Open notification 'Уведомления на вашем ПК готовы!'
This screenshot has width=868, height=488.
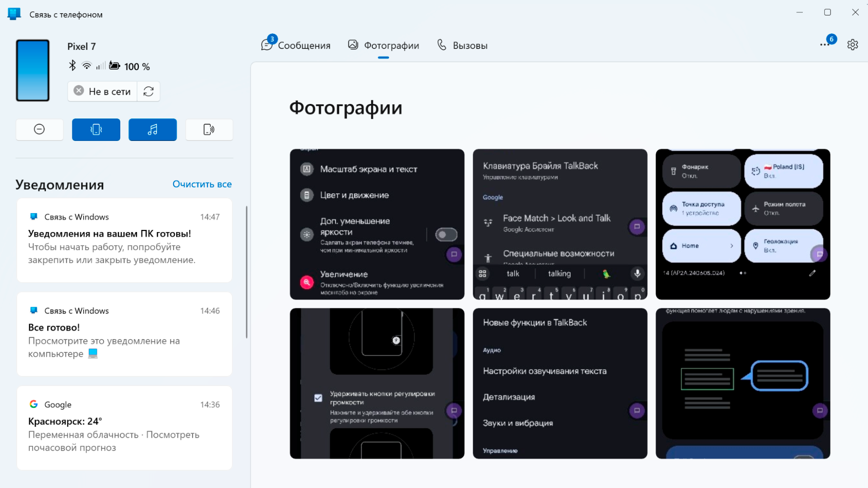click(x=124, y=240)
